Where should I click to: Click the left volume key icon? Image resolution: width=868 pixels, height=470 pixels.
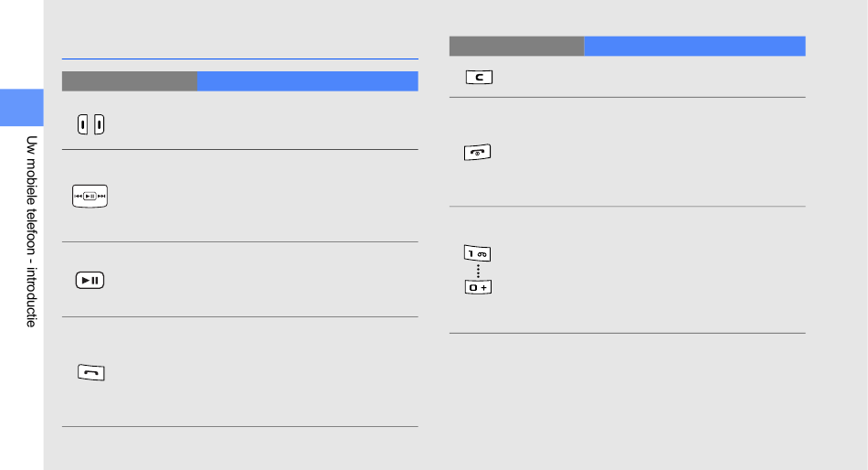click(82, 124)
